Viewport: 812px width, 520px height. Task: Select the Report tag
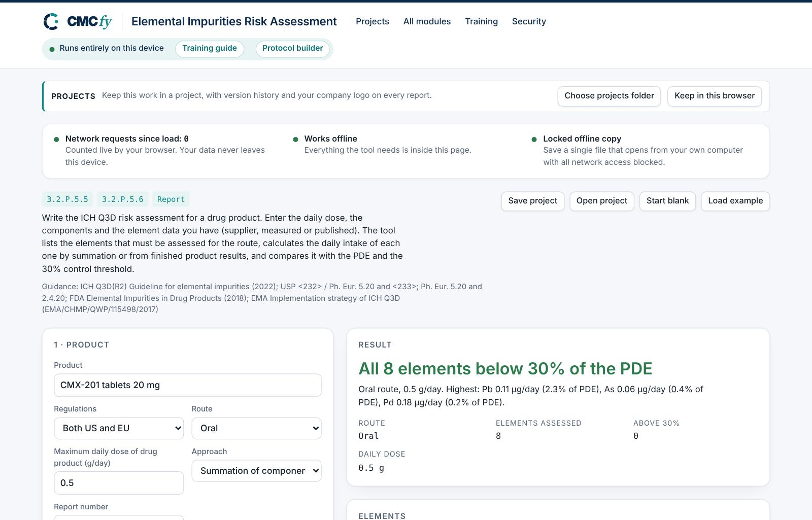171,199
